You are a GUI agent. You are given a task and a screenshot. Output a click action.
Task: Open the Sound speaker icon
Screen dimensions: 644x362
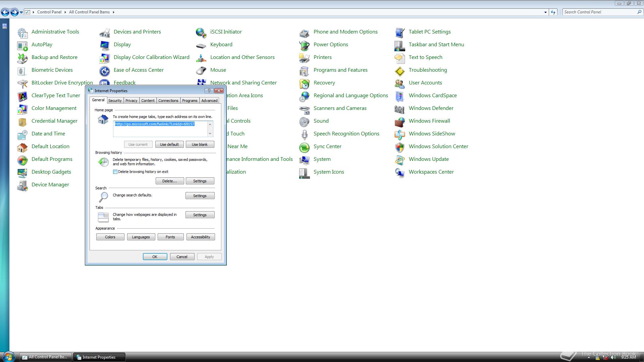click(x=305, y=122)
